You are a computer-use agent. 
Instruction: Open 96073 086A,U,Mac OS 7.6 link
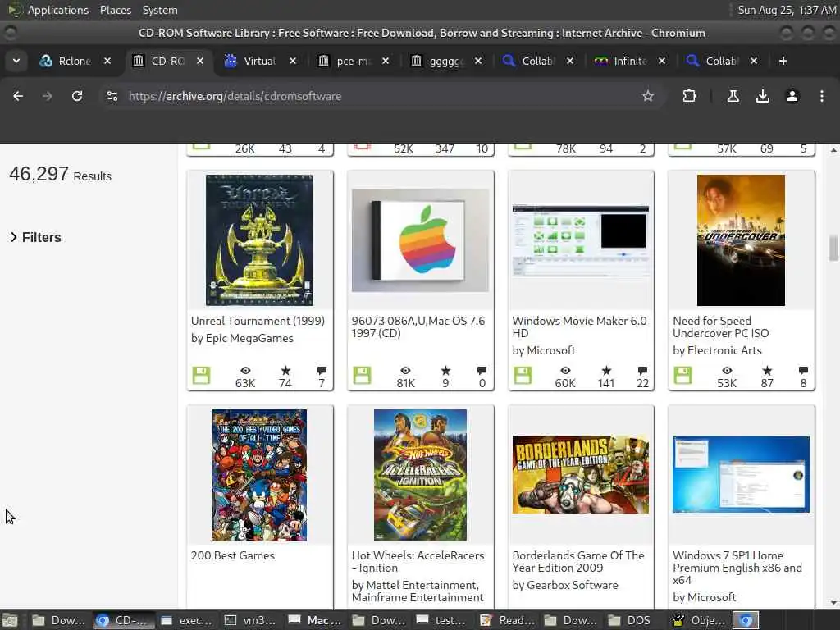pos(418,326)
